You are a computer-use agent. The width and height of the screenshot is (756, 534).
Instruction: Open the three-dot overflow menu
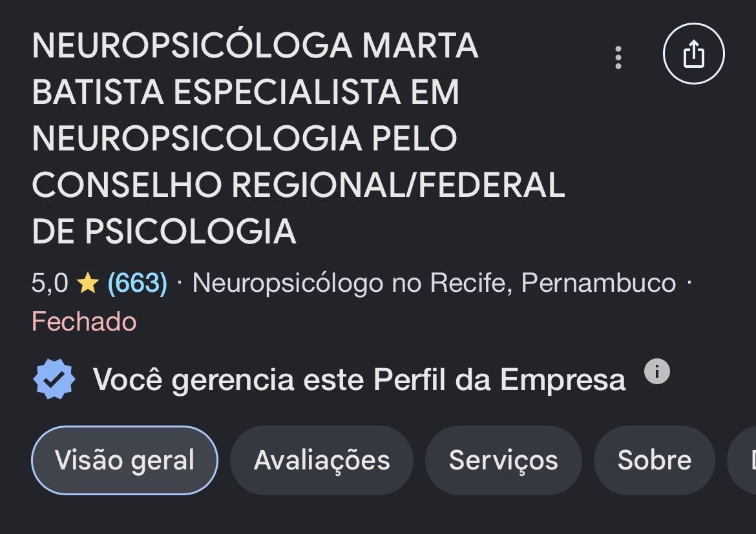click(618, 58)
